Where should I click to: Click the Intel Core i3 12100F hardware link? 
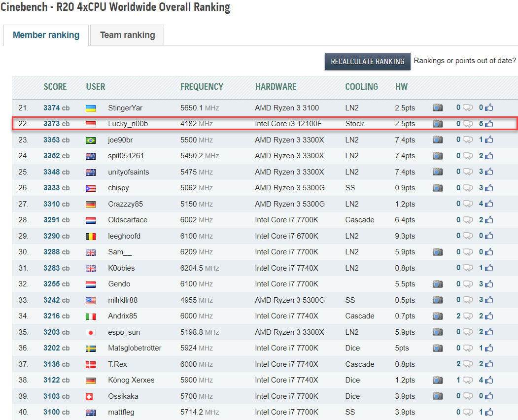click(288, 124)
